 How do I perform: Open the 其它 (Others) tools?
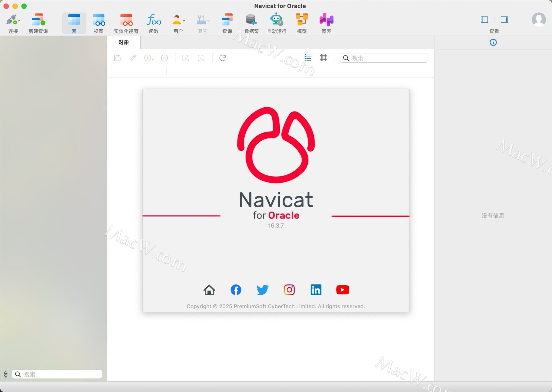[x=202, y=23]
